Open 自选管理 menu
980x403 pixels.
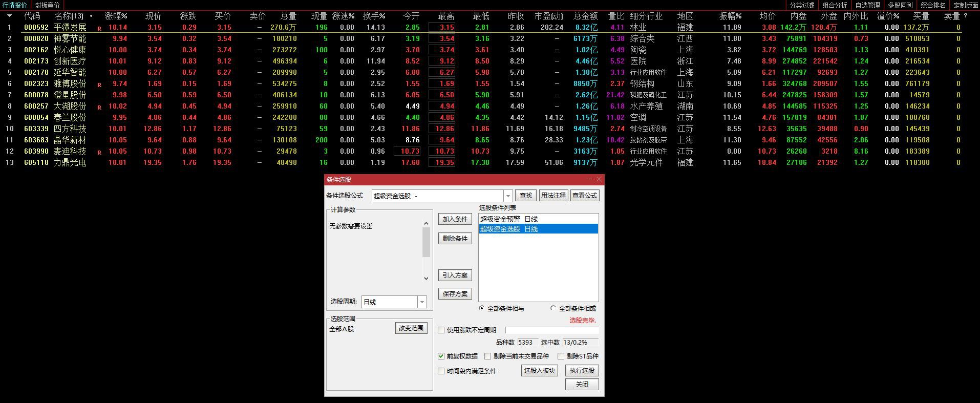tap(868, 5)
